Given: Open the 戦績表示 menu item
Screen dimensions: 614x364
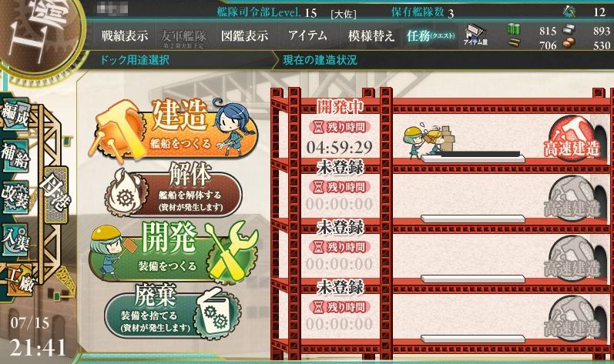Looking at the screenshot, I should [x=125, y=36].
